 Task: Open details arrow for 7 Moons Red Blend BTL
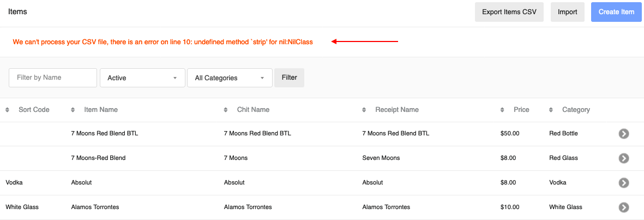[x=623, y=133]
